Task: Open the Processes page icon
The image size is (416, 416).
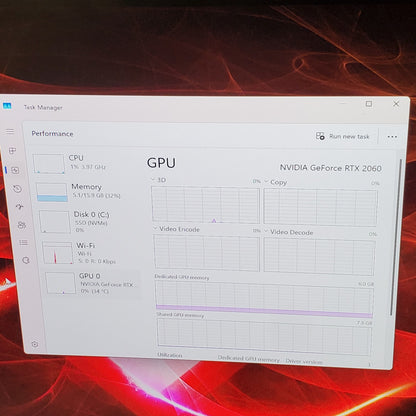Action: click(x=13, y=151)
